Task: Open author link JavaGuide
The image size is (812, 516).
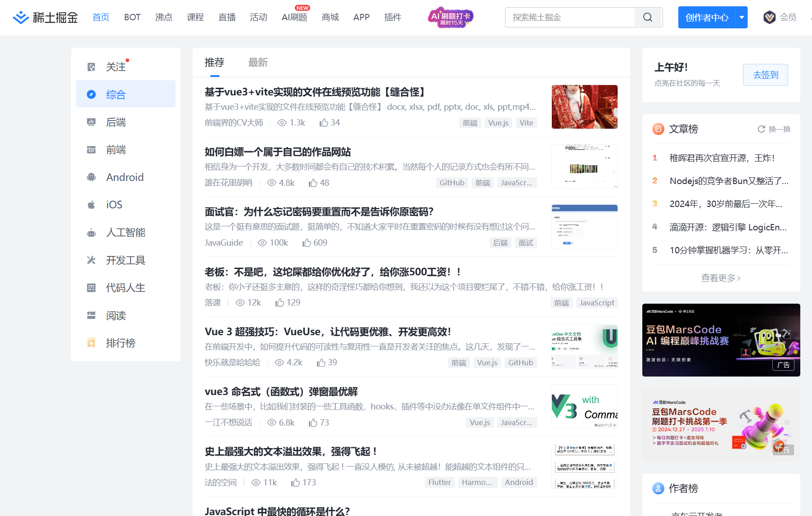Action: click(x=224, y=243)
